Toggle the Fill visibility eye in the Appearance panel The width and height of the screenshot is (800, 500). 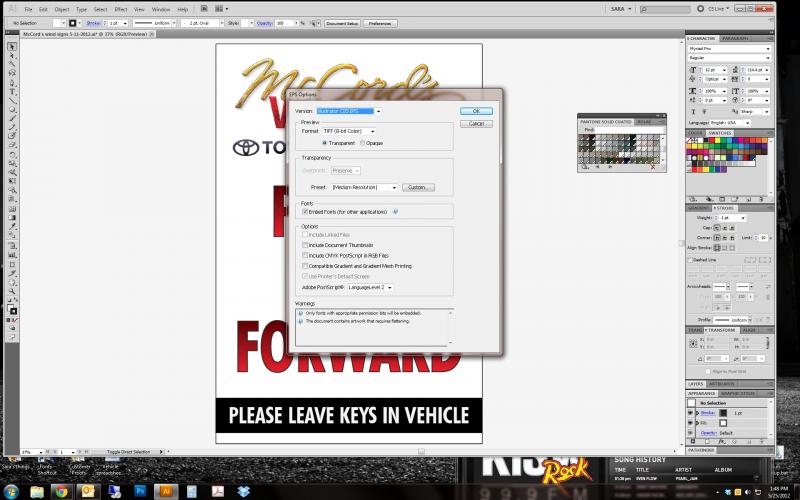690,423
